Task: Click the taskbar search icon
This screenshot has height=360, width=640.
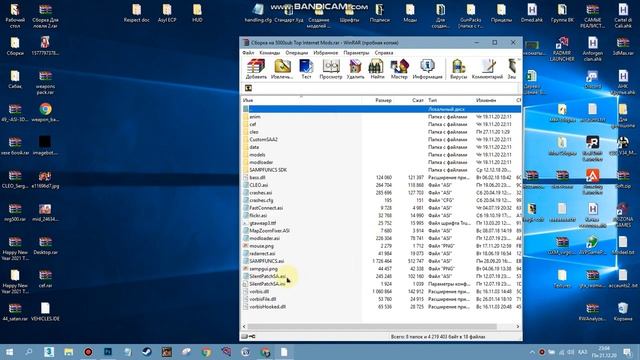Action: click(29, 352)
